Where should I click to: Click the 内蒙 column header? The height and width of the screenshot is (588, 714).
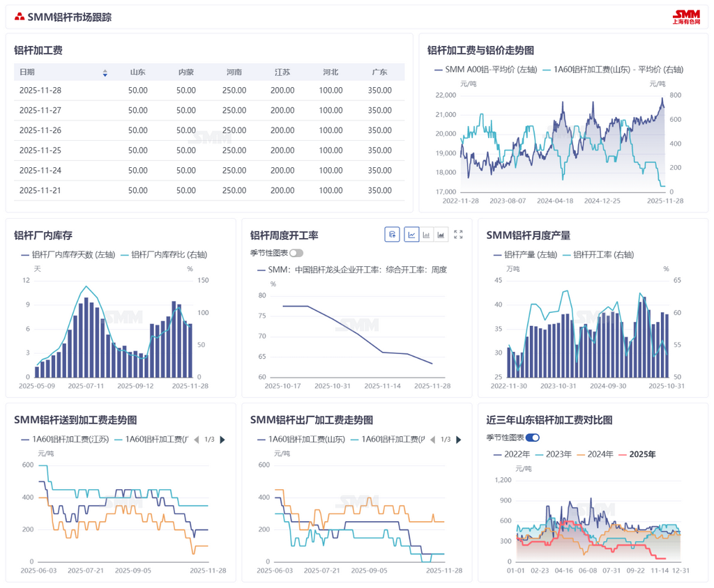[x=185, y=72]
